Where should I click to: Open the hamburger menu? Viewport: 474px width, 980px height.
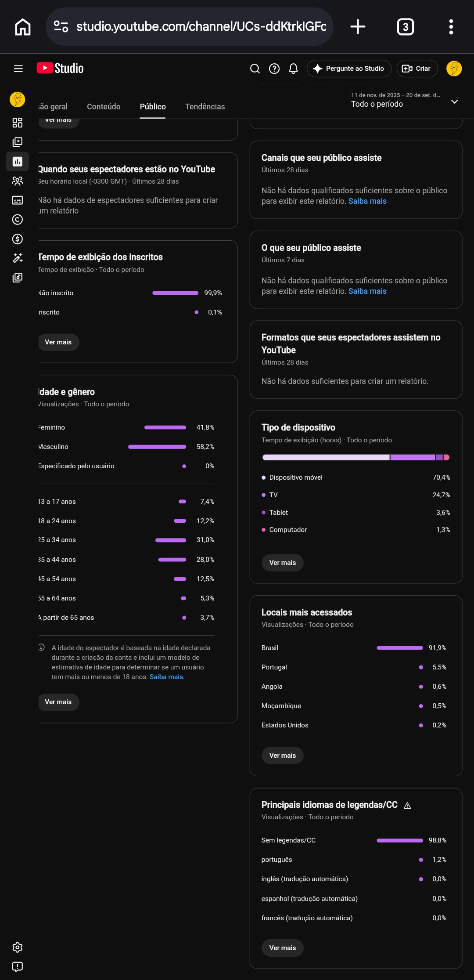18,69
